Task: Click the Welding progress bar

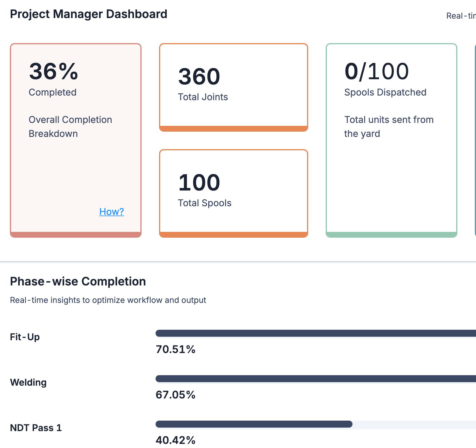Action: tap(316, 379)
